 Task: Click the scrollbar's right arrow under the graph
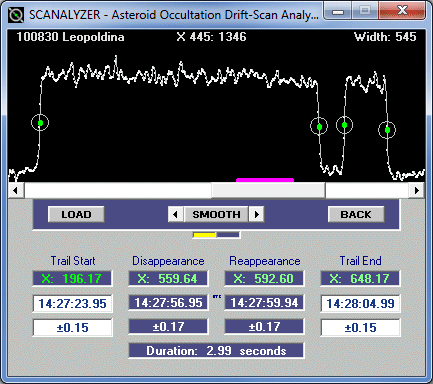click(417, 191)
